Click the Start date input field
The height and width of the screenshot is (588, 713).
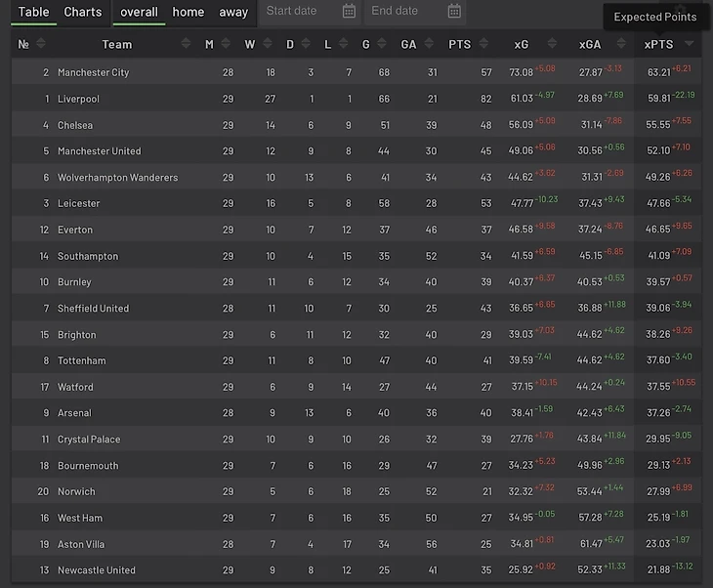(298, 12)
